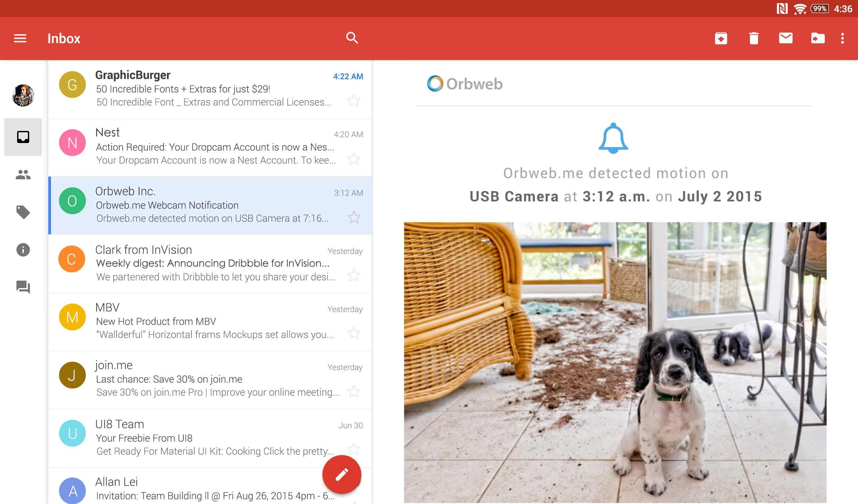This screenshot has width=858, height=504.
Task: Open 'Orbweb.me Webcam Notification' email
Action: tap(210, 205)
